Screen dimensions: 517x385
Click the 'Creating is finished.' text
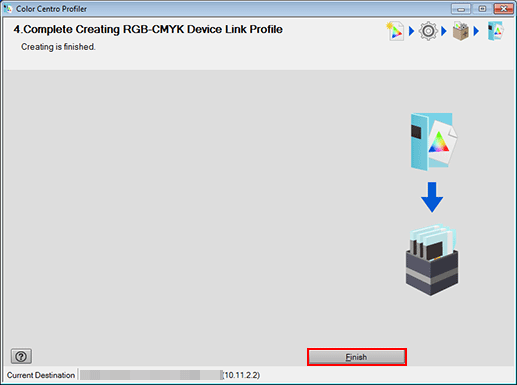pos(58,47)
